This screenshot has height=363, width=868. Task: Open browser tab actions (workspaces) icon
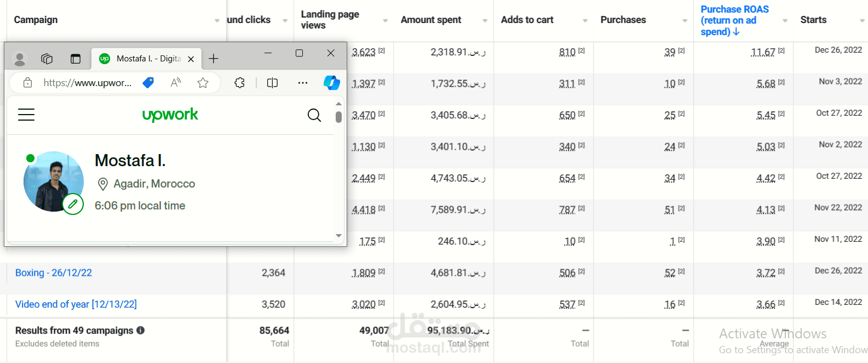coord(47,59)
